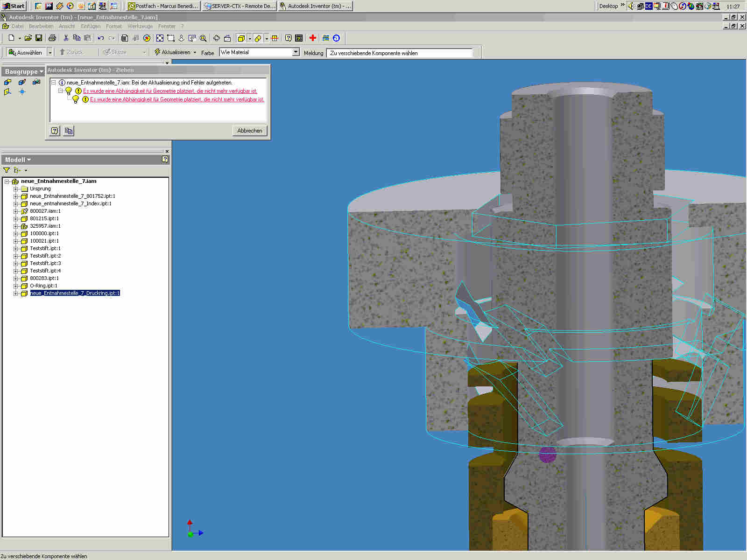Open the Werkzeuge menu
This screenshot has width=747, height=560.
tap(140, 27)
